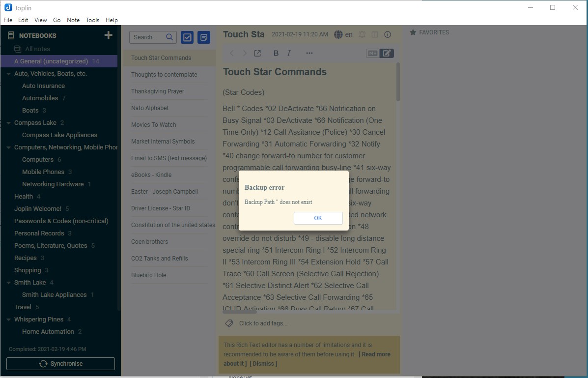Toggle italic formatting

tap(289, 53)
